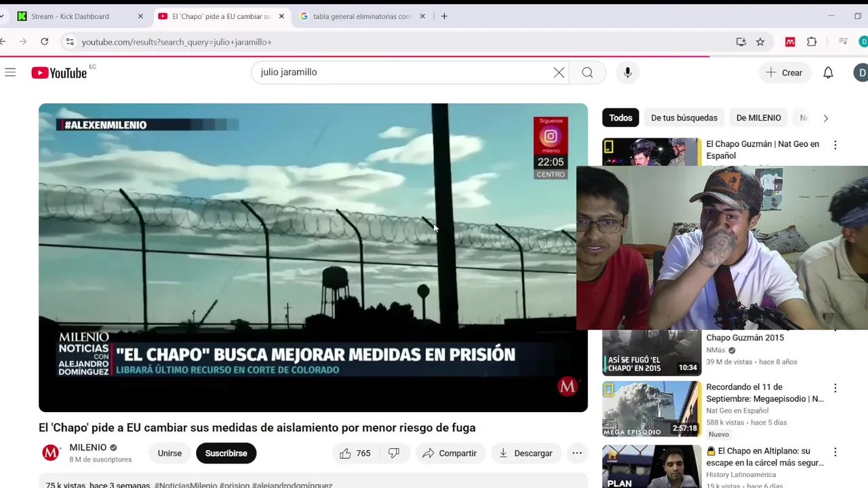The width and height of the screenshot is (868, 488).
Task: Open the browser extensions puzzle icon
Action: click(812, 42)
